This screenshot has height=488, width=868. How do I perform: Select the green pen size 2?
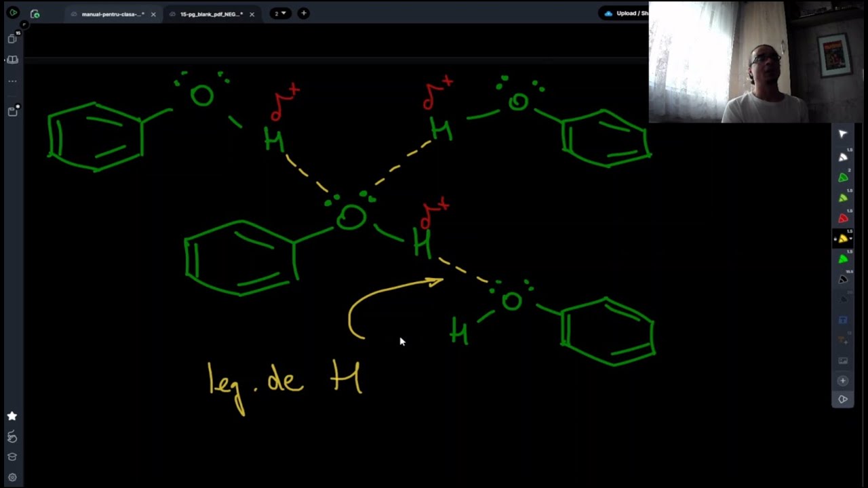coord(843,177)
